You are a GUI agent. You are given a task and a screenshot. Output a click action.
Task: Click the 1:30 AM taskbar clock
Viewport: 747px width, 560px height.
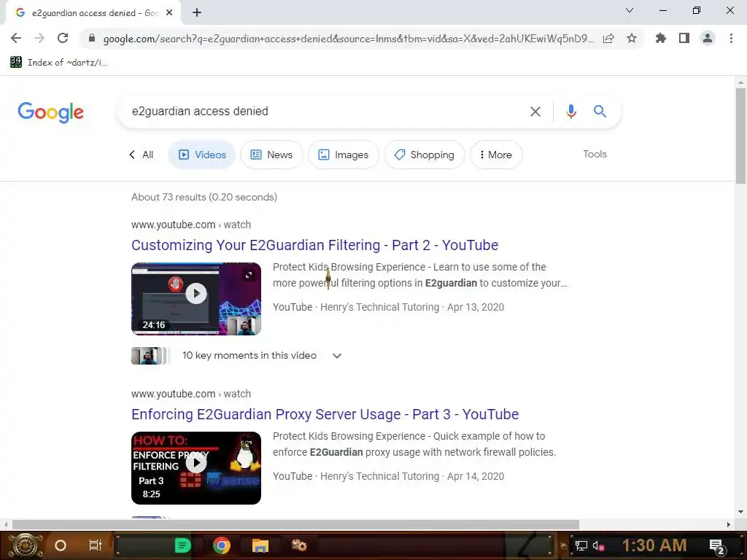pos(654,545)
